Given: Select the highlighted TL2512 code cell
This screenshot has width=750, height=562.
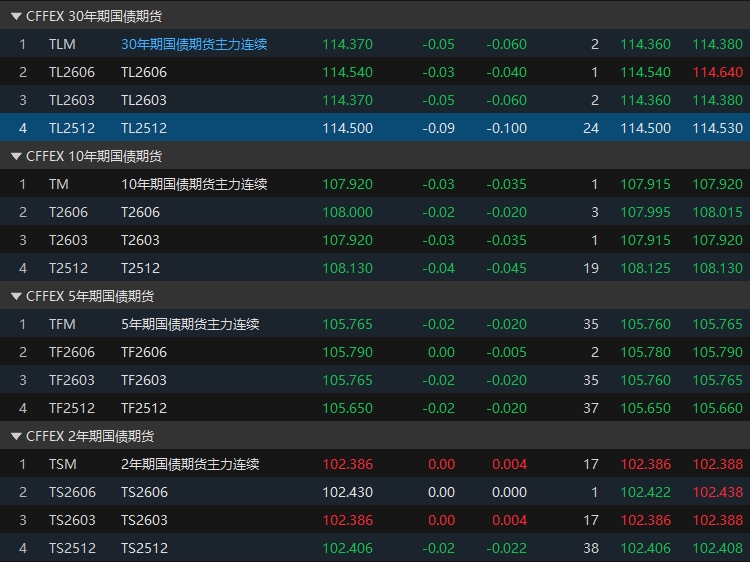Looking at the screenshot, I should (72, 128).
